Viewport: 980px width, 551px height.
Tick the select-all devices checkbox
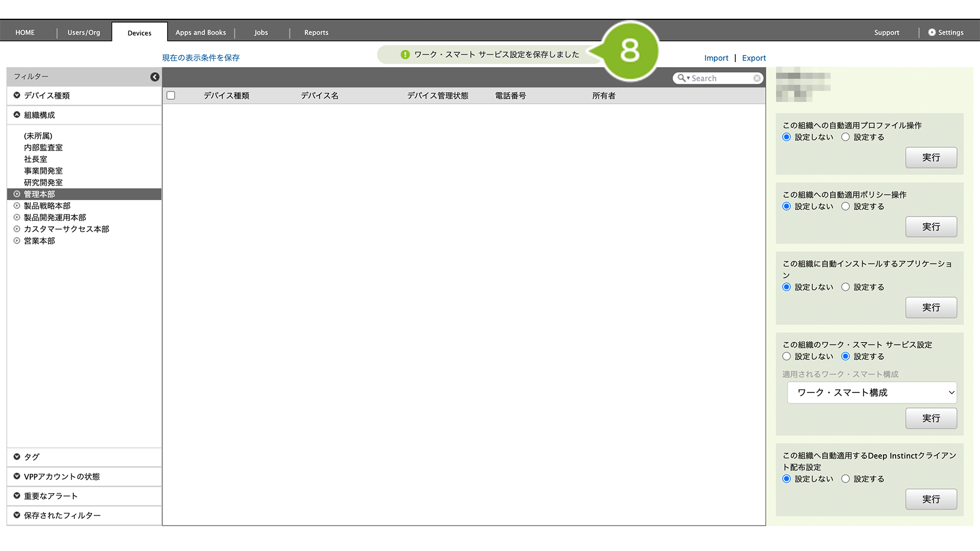point(171,95)
